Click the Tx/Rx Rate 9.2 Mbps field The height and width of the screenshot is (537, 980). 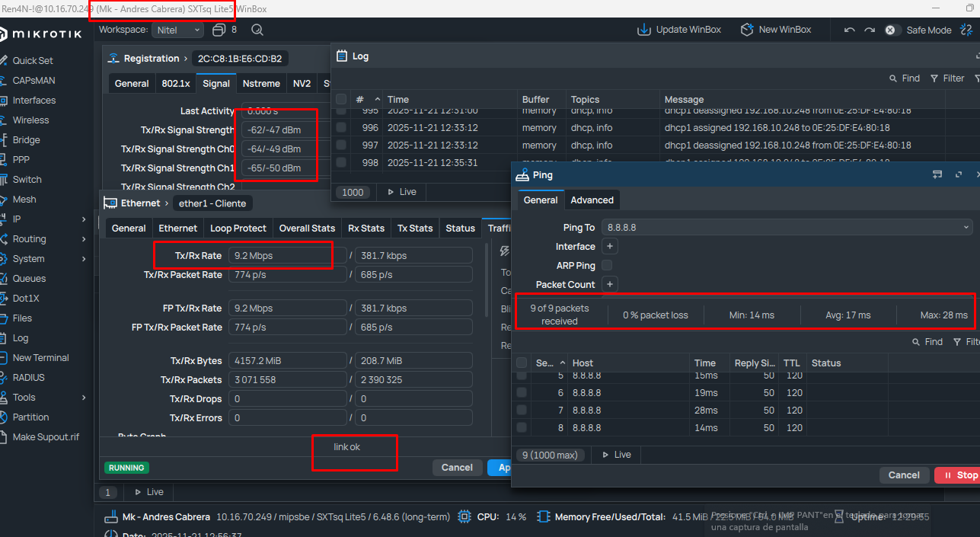[288, 255]
